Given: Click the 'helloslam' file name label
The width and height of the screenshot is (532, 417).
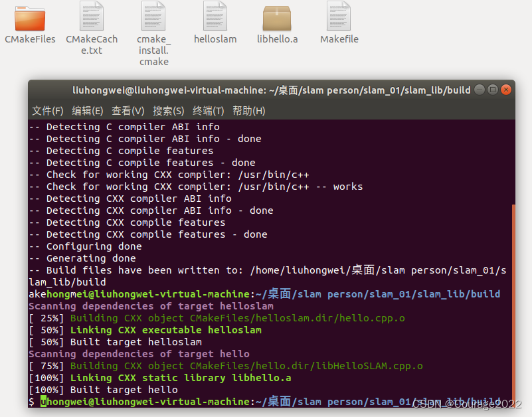Looking at the screenshot, I should pos(215,39).
